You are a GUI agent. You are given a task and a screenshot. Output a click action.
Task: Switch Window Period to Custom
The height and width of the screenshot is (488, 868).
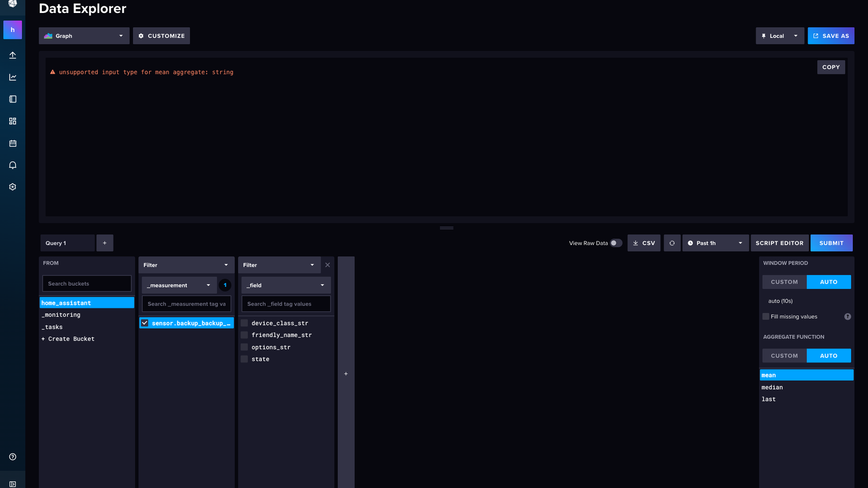(x=784, y=282)
